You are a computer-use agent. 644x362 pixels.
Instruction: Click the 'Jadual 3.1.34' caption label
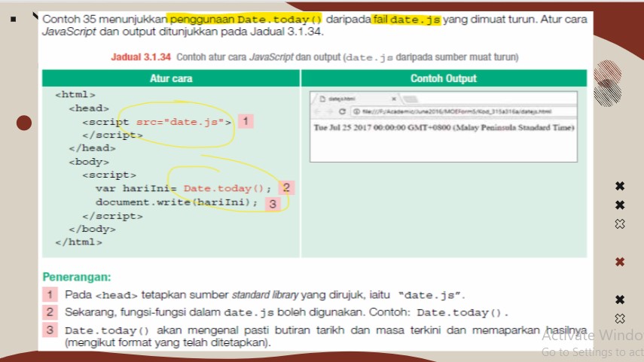pos(141,57)
